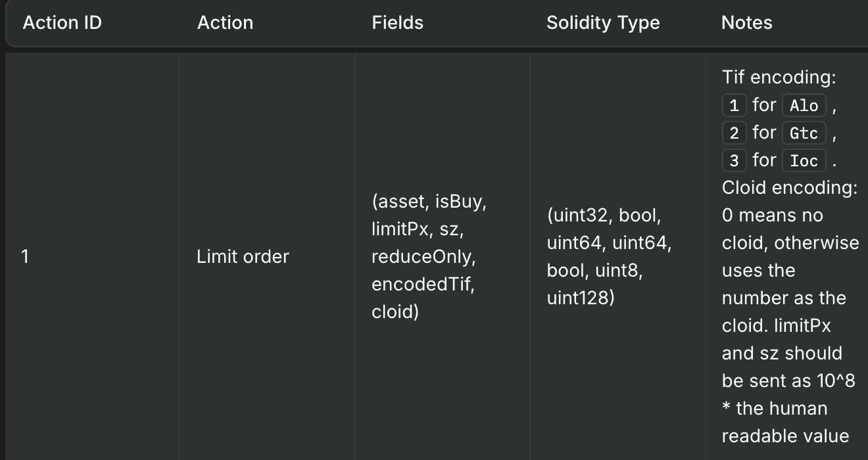This screenshot has width=868, height=460.
Task: Click the Action ID column header
Action: click(62, 23)
